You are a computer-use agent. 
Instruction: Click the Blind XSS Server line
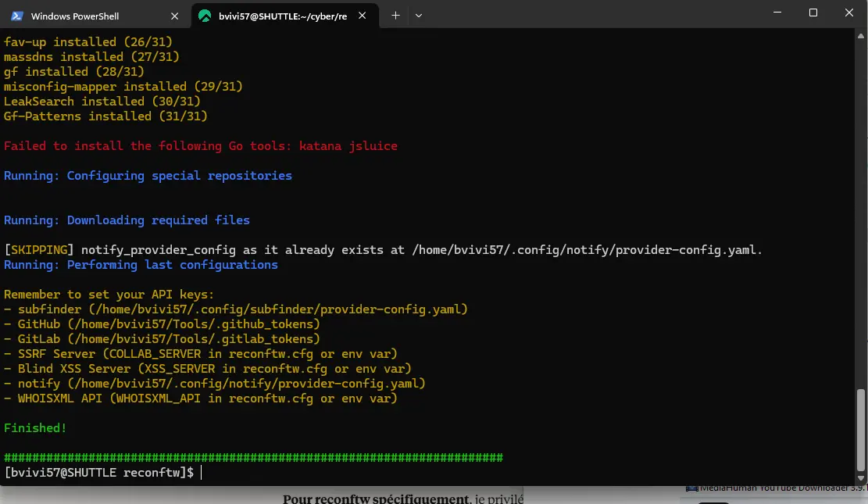pyautogui.click(x=208, y=369)
